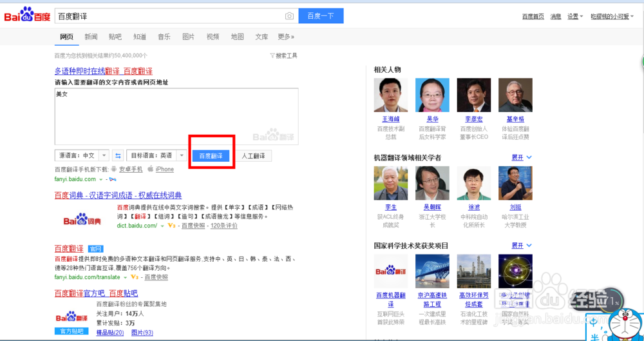Click the 安卓手机 download link
This screenshot has height=341, width=644.
click(131, 169)
